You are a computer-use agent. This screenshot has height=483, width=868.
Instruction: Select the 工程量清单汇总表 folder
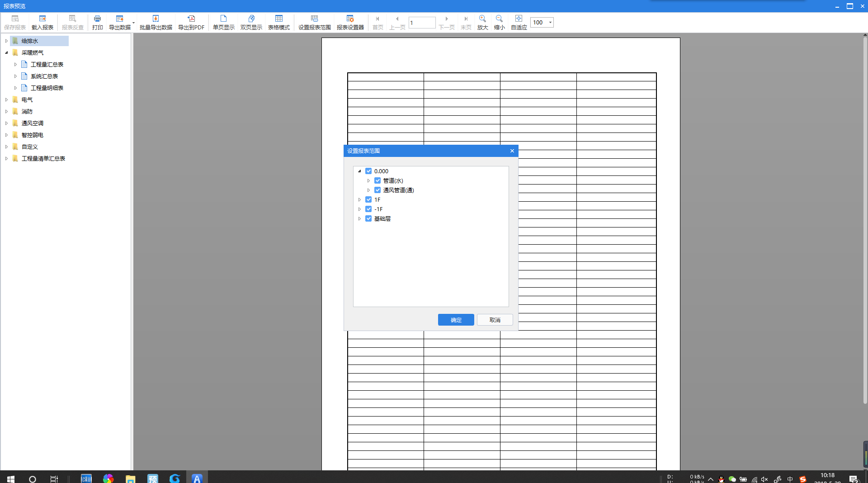[x=43, y=158]
